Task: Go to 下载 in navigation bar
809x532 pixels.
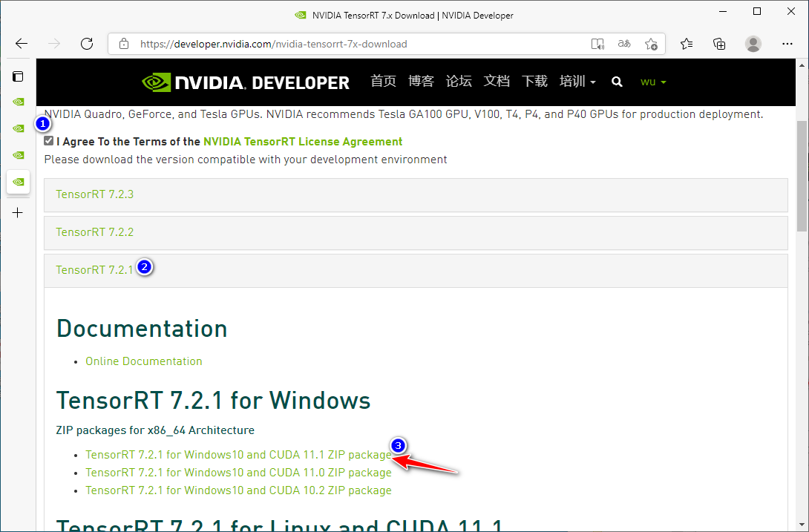Action: tap(534, 82)
